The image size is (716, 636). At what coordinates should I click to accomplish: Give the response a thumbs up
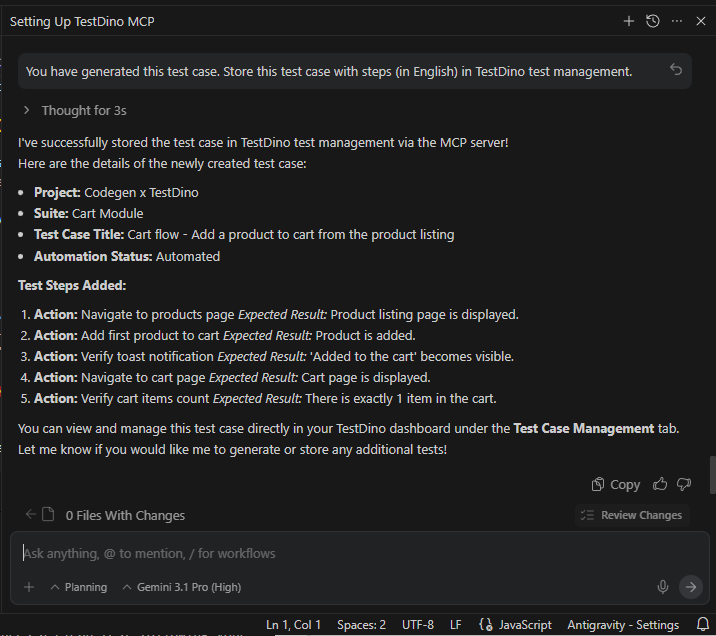pyautogui.click(x=660, y=484)
